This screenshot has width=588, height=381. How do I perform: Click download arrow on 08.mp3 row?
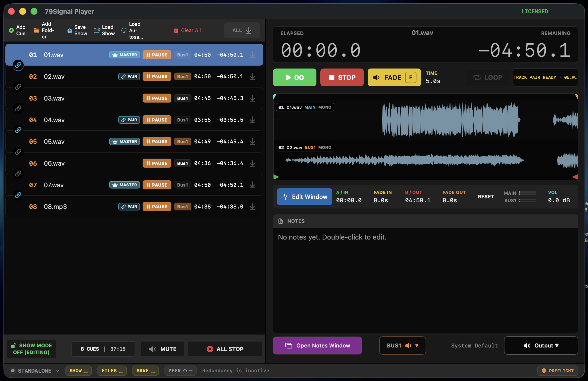(x=252, y=207)
